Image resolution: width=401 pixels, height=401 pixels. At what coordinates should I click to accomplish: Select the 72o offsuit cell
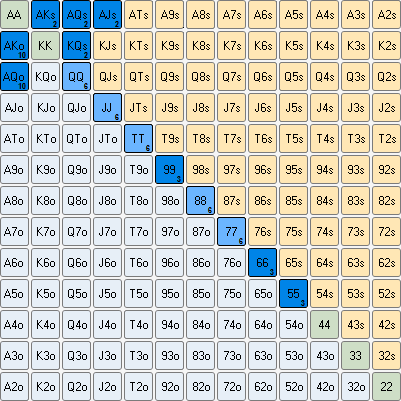point(231,387)
